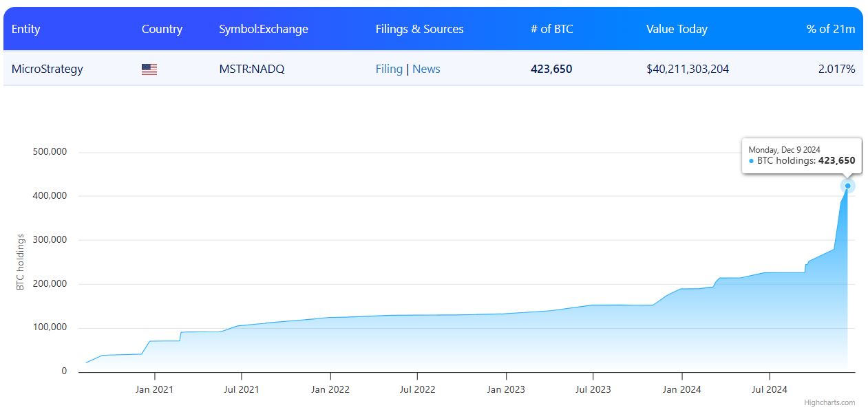The image size is (868, 412).
Task: Click the highlighted Dec 9 2024 data point
Action: click(847, 186)
